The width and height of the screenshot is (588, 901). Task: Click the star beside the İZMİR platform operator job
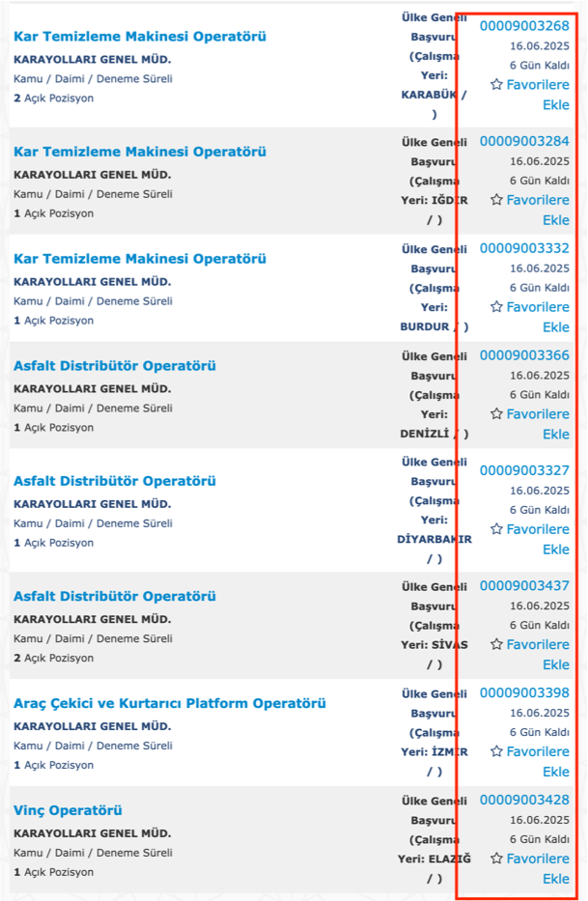(x=496, y=751)
